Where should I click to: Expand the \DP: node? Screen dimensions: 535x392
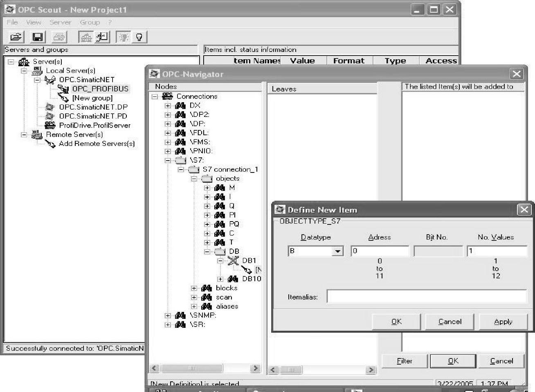point(168,124)
